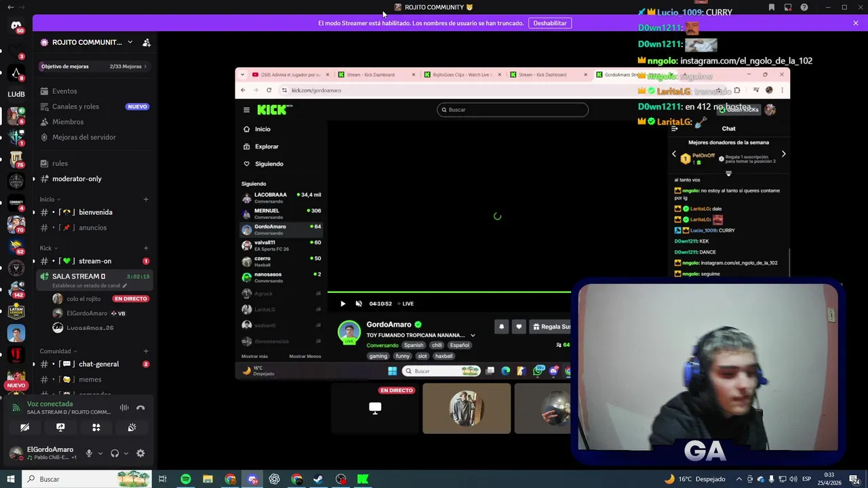Image resolution: width=868 pixels, height=488 pixels.
Task: Open Discord direct messages home icon
Action: tap(16, 26)
